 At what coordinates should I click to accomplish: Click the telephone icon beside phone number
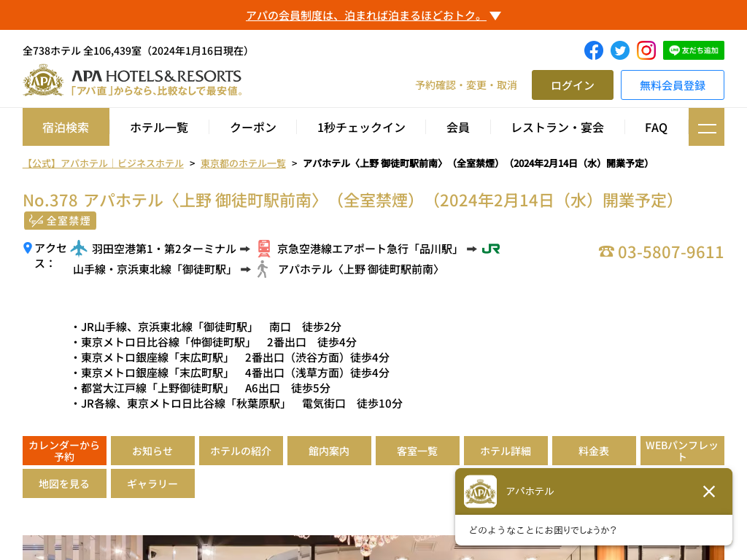pyautogui.click(x=606, y=252)
